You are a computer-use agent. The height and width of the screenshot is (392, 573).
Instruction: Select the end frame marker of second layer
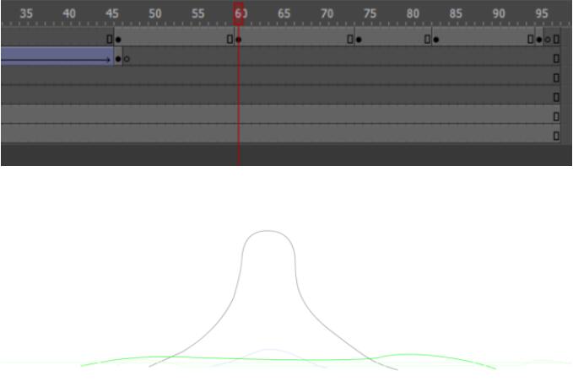[x=556, y=58]
